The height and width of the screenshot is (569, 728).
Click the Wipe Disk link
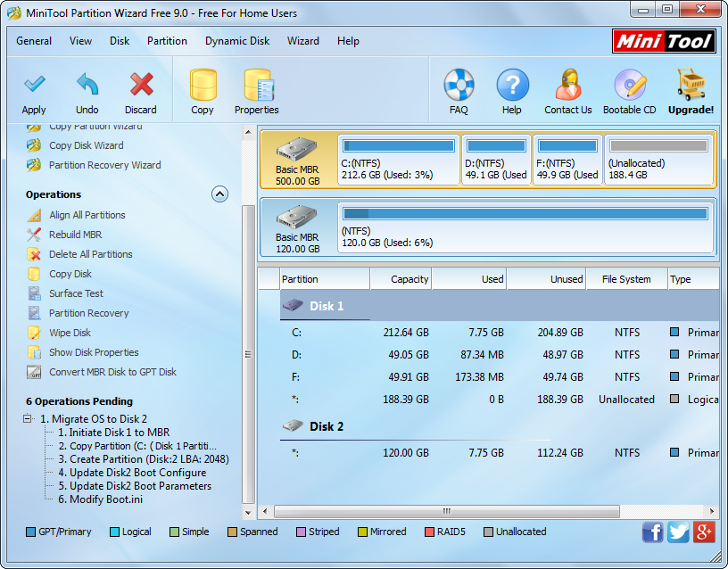[x=70, y=333]
